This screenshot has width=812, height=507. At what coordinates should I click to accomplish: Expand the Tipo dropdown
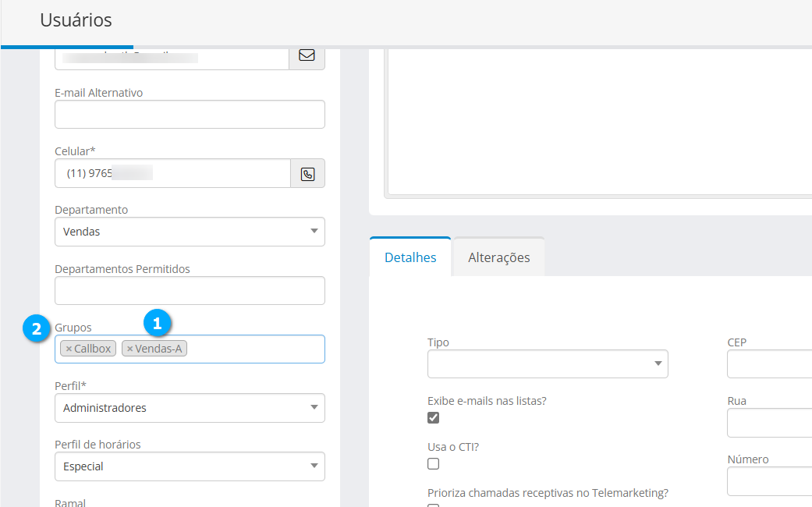click(x=548, y=363)
